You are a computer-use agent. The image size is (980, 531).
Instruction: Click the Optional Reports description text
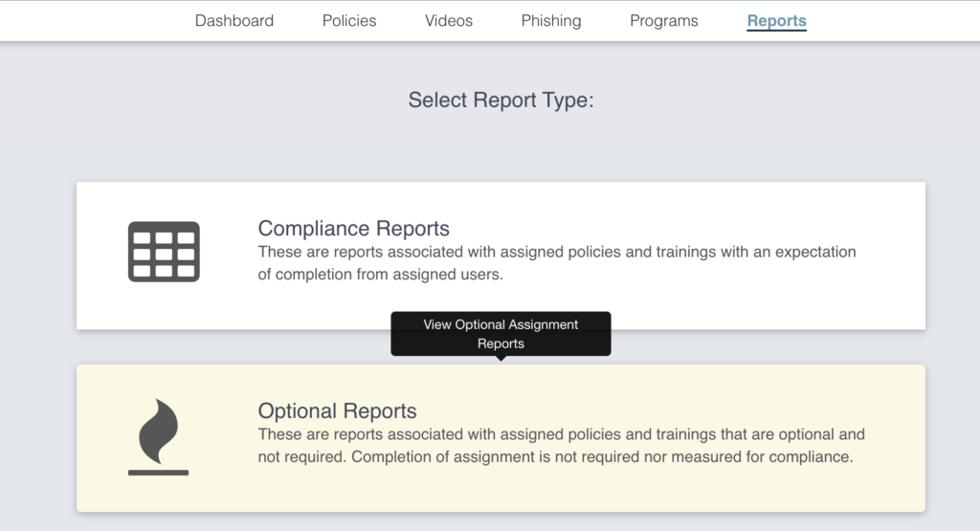tap(561, 446)
